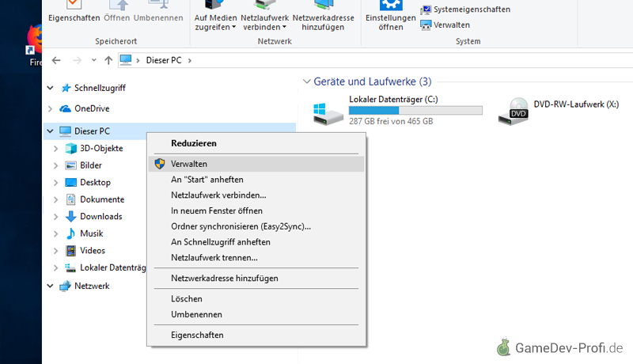Expand chevron after Dieser PC breadcrumb
The width and height of the screenshot is (633, 364).
(189, 60)
